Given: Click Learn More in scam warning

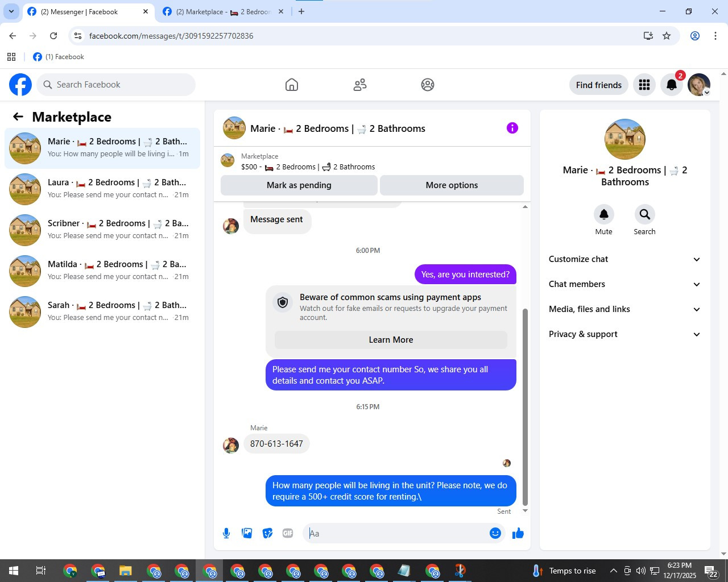Looking at the screenshot, I should [391, 340].
